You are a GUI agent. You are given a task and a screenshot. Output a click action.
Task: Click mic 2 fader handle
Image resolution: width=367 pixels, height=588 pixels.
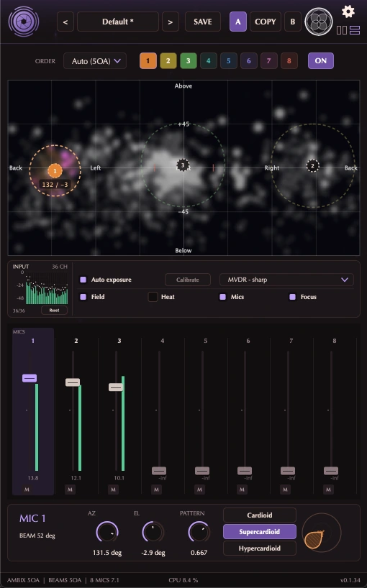pos(73,382)
